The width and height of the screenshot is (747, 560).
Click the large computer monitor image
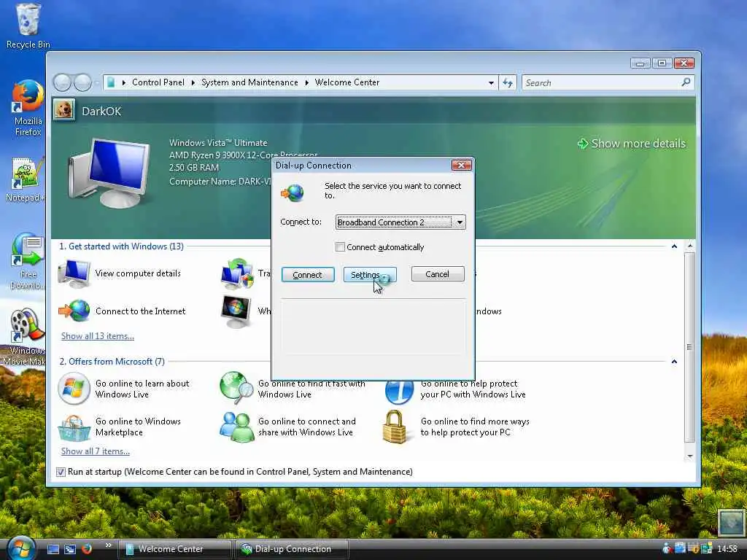pyautogui.click(x=109, y=172)
